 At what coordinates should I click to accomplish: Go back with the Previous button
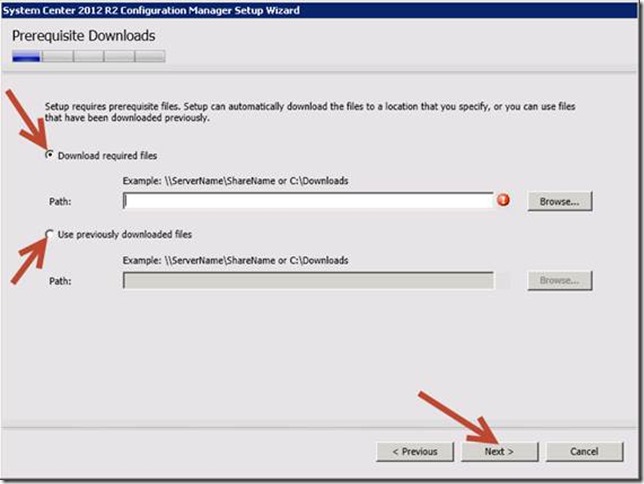click(414, 451)
